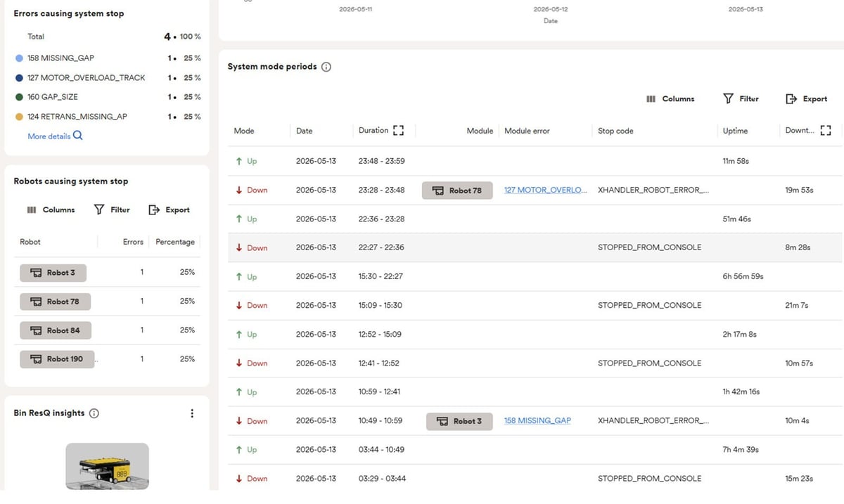844x504 pixels.
Task: Click the 127 MOTOR_OVERLOAD_TRACK error label
Action: tap(87, 78)
